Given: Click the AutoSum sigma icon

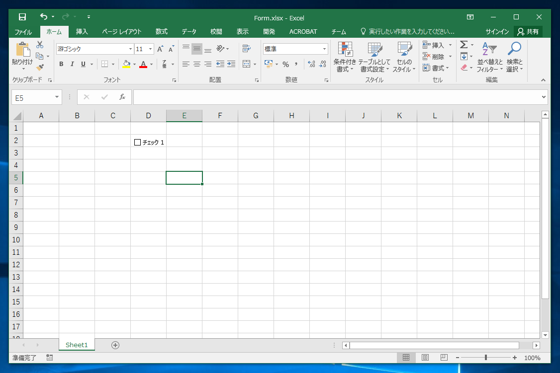Looking at the screenshot, I should [464, 45].
